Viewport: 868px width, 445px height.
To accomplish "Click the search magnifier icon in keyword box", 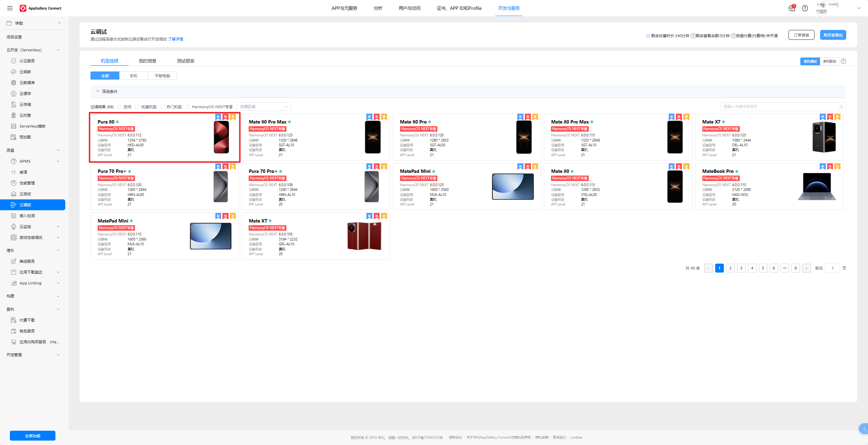I will point(841,107).
